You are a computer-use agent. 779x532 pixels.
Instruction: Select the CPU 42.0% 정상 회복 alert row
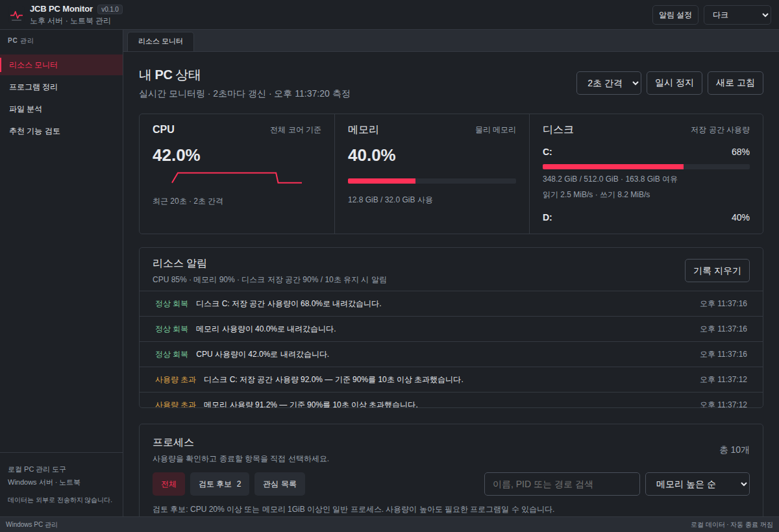(451, 354)
